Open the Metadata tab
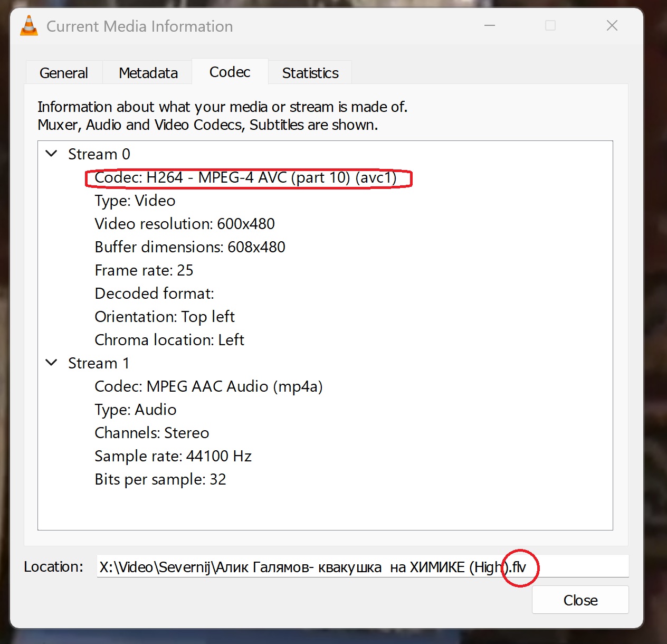 148,73
